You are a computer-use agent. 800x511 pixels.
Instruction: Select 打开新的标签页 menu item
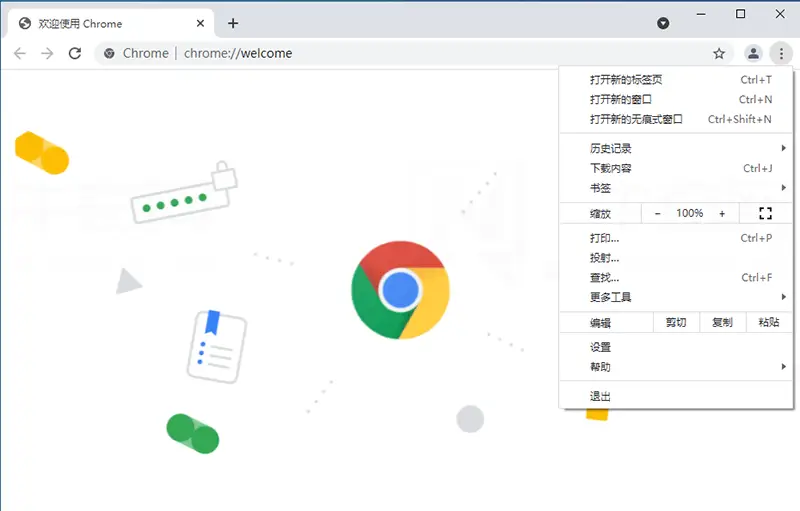coord(676,80)
